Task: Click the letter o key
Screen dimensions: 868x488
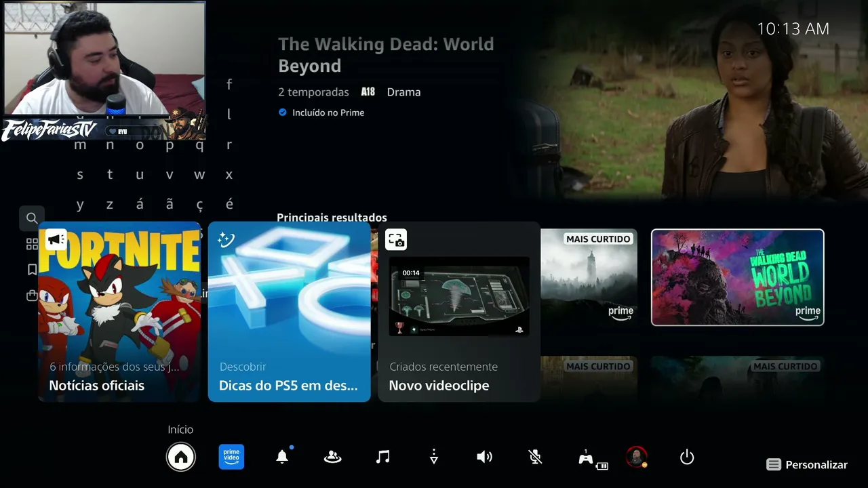Action: click(x=140, y=145)
